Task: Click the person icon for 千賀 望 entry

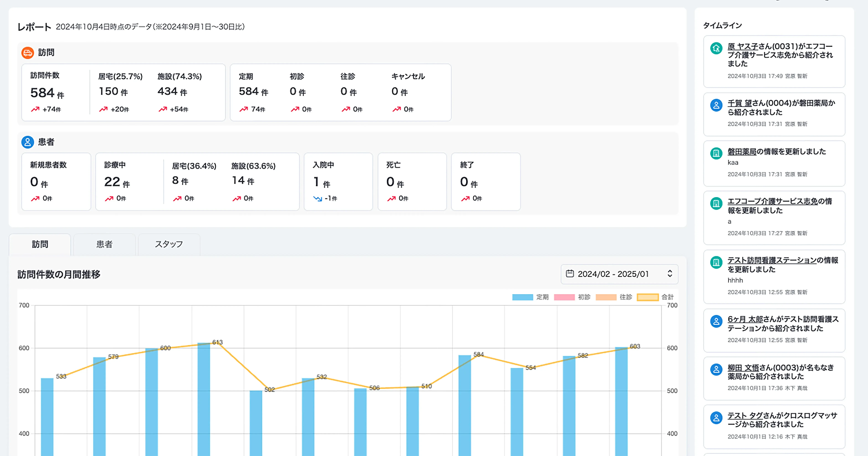Action: [716, 105]
